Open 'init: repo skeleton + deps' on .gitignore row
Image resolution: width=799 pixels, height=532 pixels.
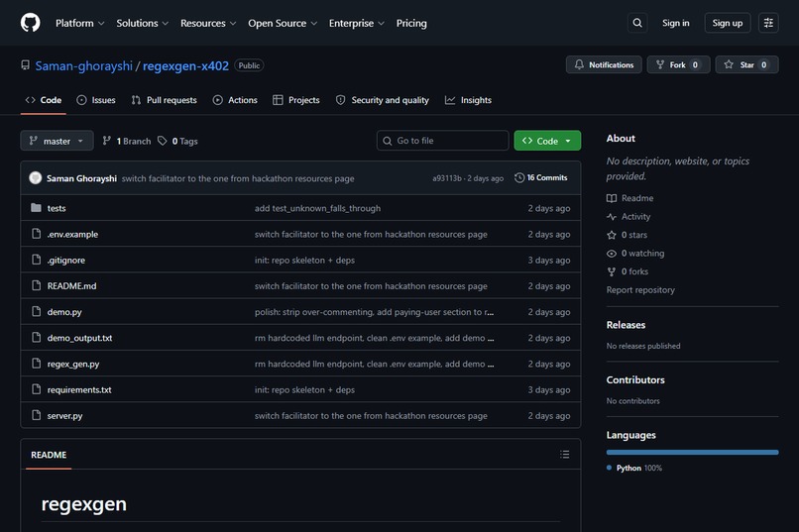coord(304,261)
